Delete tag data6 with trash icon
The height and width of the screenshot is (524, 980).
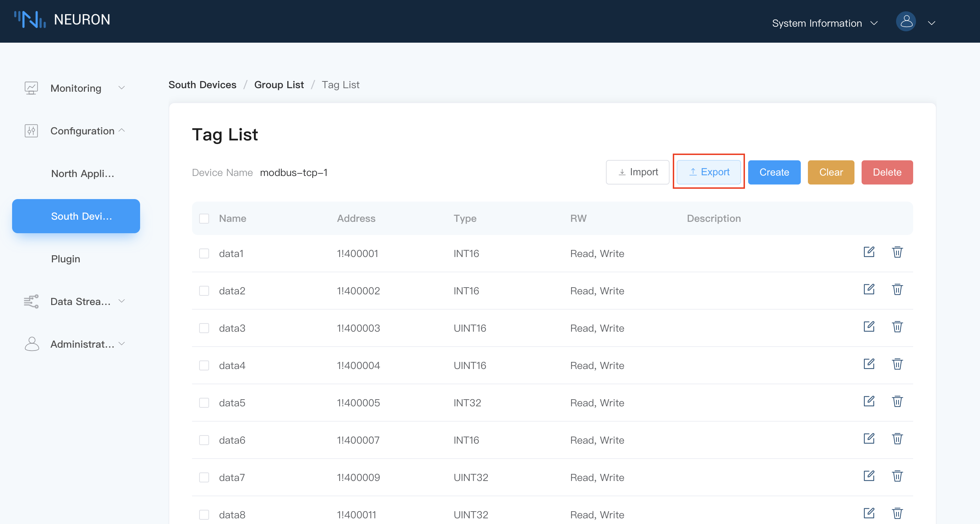(x=897, y=438)
